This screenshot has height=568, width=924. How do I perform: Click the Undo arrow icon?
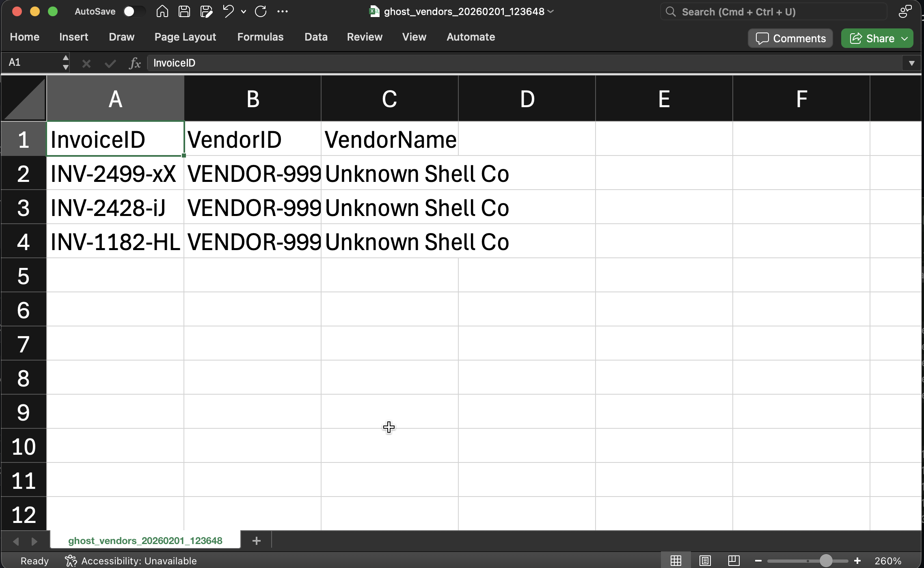coord(228,11)
